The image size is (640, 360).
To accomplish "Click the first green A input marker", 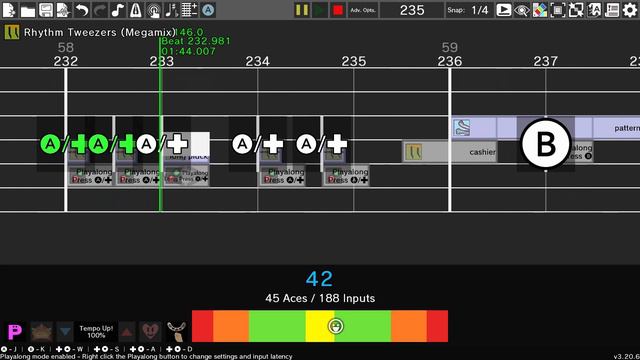I will point(50,144).
